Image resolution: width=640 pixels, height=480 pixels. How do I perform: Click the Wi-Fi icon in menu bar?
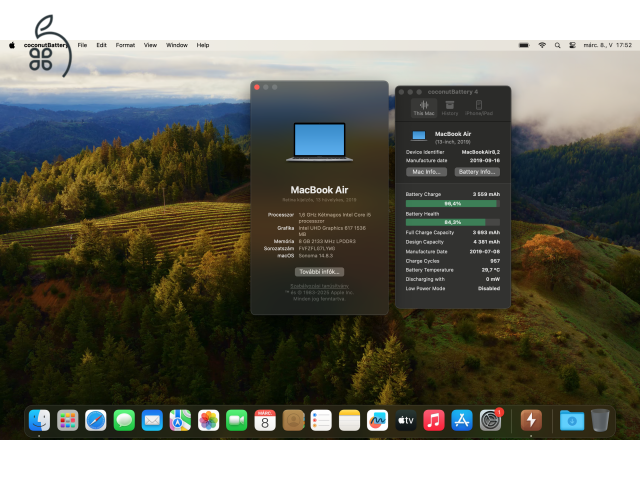[x=542, y=45]
